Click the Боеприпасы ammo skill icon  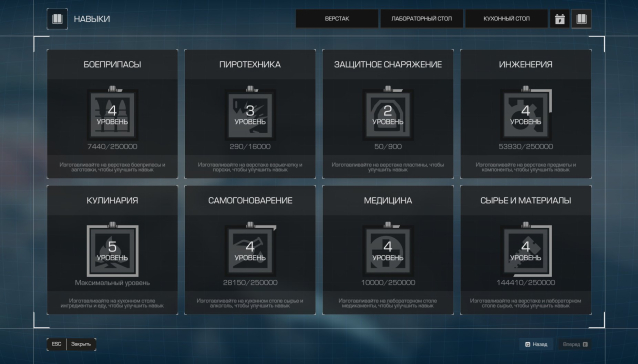(x=112, y=114)
